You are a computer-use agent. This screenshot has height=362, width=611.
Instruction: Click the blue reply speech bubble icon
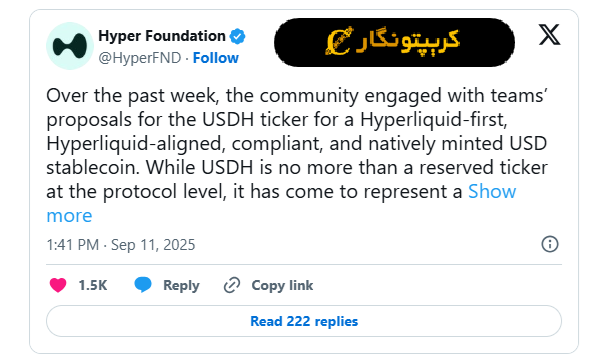pos(143,285)
